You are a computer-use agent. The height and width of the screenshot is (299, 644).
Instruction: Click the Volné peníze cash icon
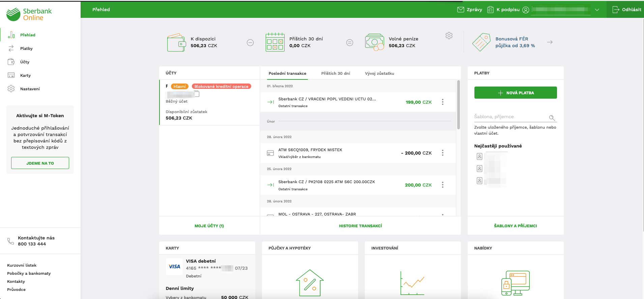point(375,42)
